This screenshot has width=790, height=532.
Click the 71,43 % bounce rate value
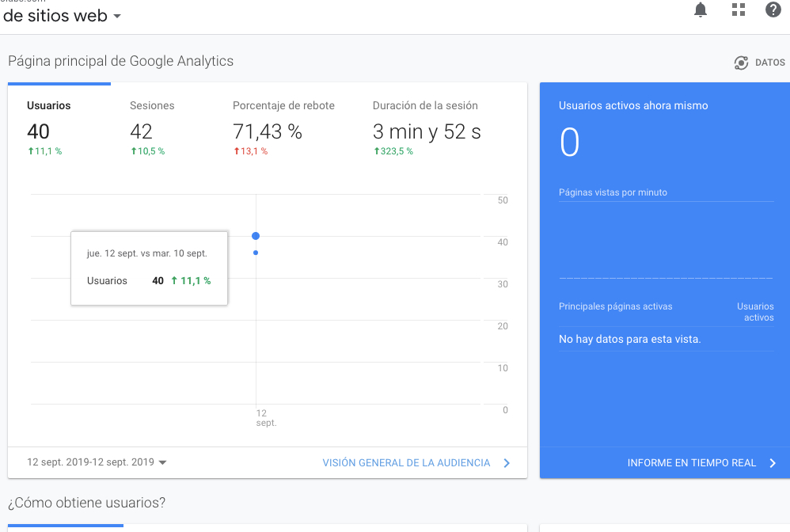tap(268, 131)
